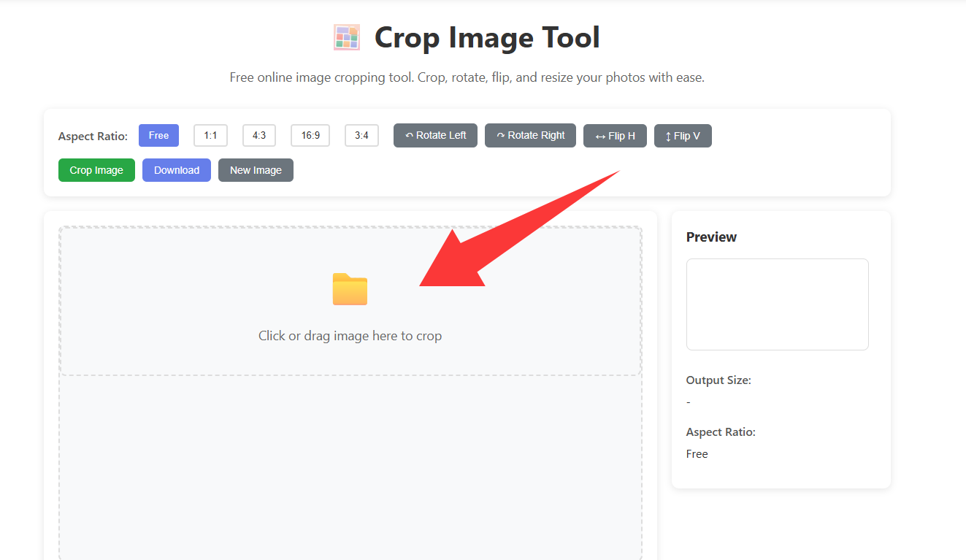Image resolution: width=966 pixels, height=560 pixels.
Task: Rotate the image left
Action: pyautogui.click(x=435, y=135)
